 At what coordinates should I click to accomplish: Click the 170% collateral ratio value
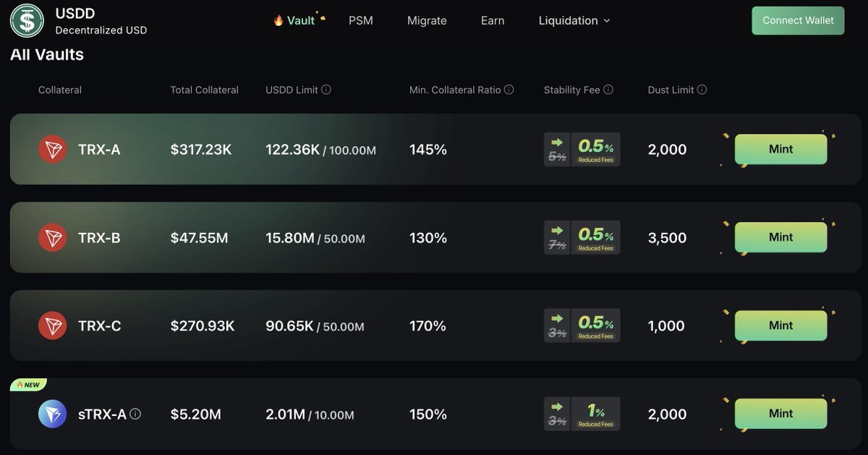pyautogui.click(x=428, y=326)
